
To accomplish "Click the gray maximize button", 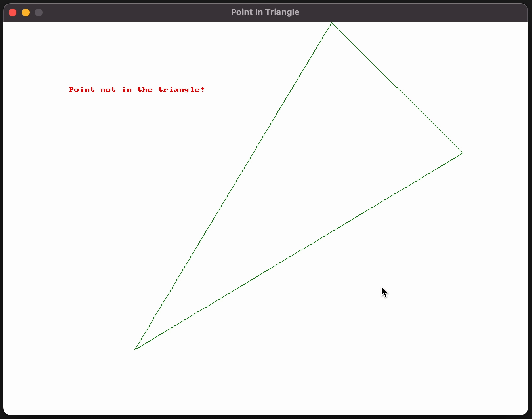I will 38,12.
